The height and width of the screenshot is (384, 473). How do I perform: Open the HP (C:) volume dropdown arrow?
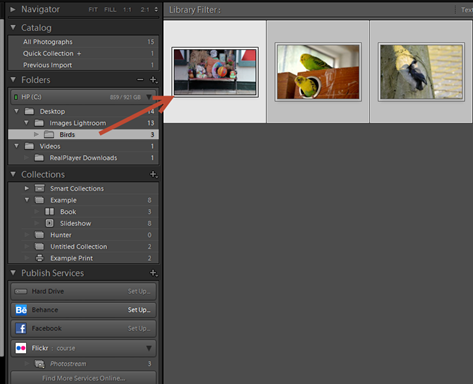149,97
